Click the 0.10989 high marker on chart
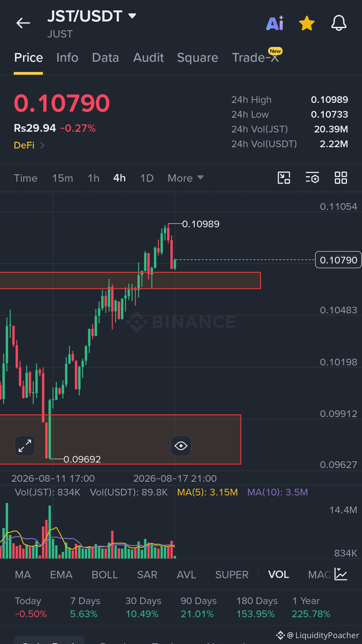Image resolution: width=362 pixels, height=644 pixels. tap(201, 224)
